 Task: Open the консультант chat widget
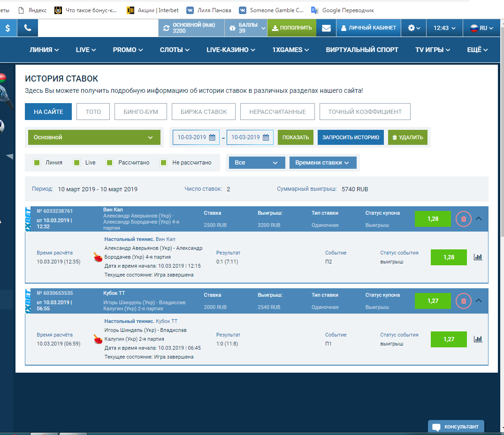click(456, 427)
